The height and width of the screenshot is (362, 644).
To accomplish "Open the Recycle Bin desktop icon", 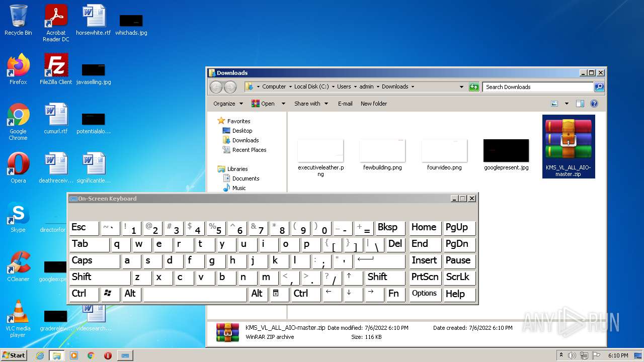I will [18, 20].
